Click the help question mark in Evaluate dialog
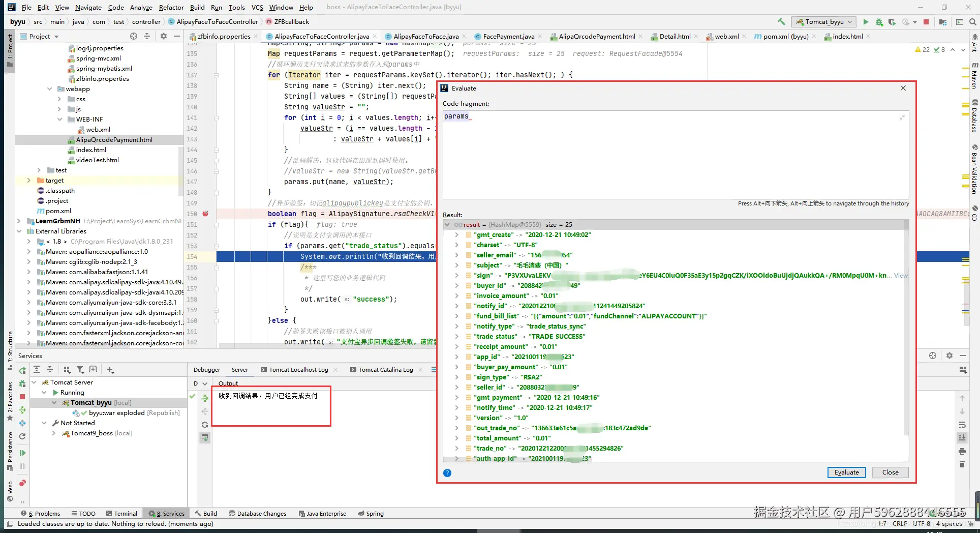The width and height of the screenshot is (980, 533). point(447,473)
